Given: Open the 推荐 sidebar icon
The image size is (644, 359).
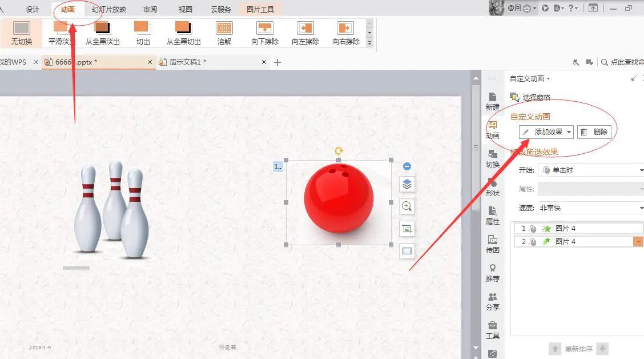Looking at the screenshot, I should pyautogui.click(x=493, y=273).
